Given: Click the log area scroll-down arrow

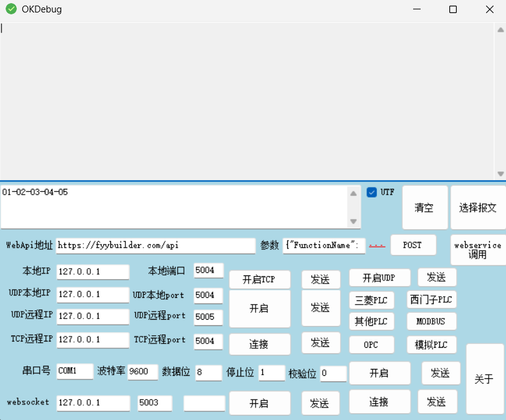Looking at the screenshot, I should [500, 174].
